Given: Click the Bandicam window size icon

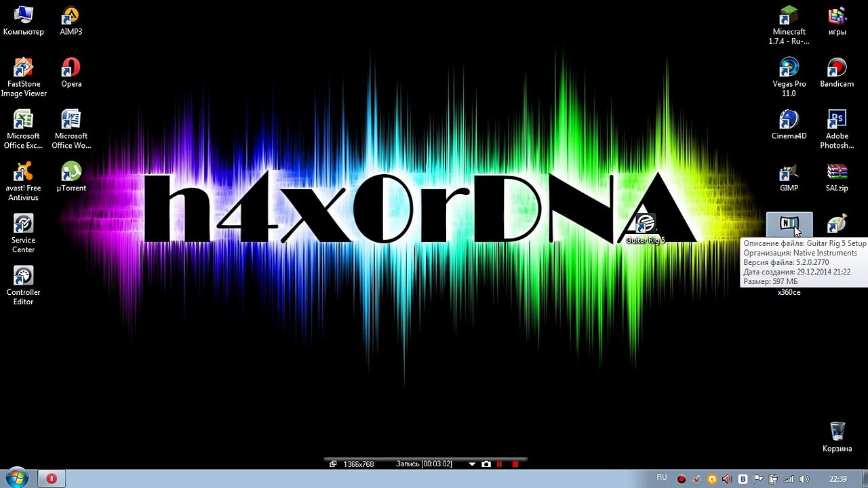Looking at the screenshot, I should point(333,464).
